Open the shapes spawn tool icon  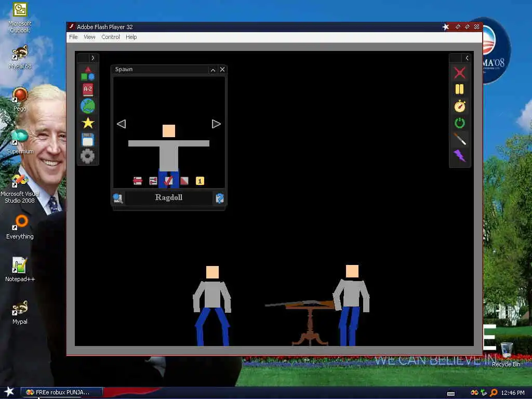click(87, 73)
